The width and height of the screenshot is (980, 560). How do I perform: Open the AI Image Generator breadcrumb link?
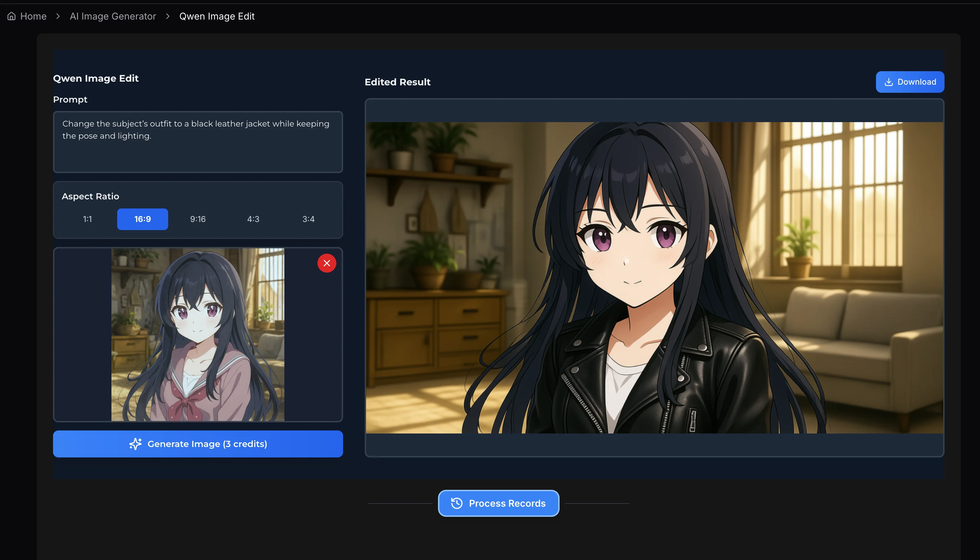(x=113, y=16)
